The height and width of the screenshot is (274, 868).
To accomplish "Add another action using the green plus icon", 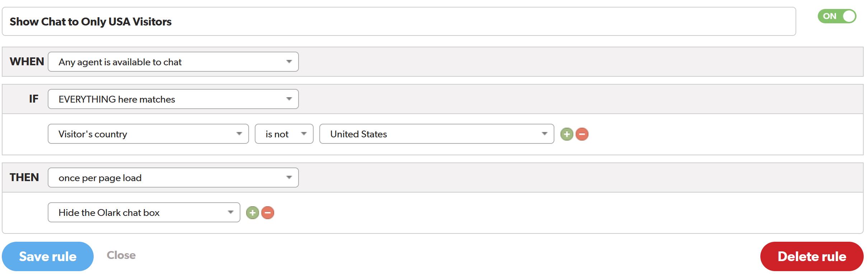I will coord(253,212).
